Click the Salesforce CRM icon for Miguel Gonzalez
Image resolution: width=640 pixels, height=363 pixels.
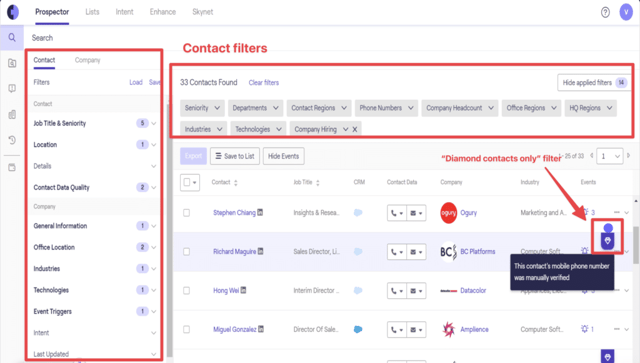click(358, 329)
